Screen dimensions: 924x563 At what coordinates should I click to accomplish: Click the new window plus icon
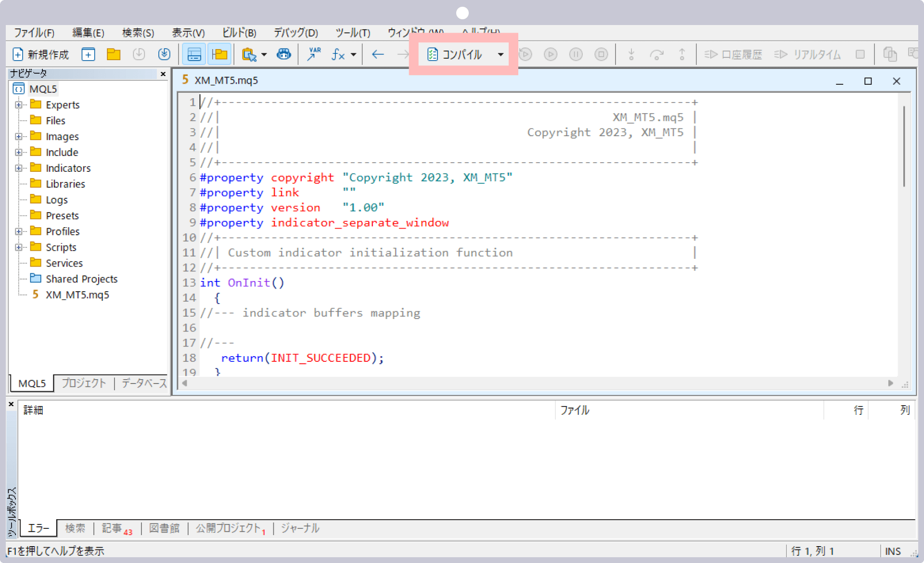pos(88,54)
